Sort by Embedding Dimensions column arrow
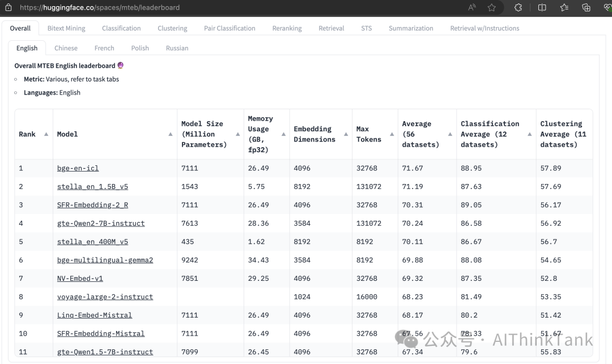The image size is (612, 364). [x=346, y=134]
